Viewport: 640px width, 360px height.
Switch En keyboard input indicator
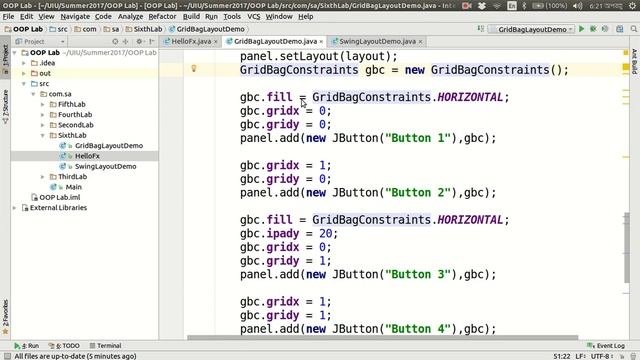511,6
